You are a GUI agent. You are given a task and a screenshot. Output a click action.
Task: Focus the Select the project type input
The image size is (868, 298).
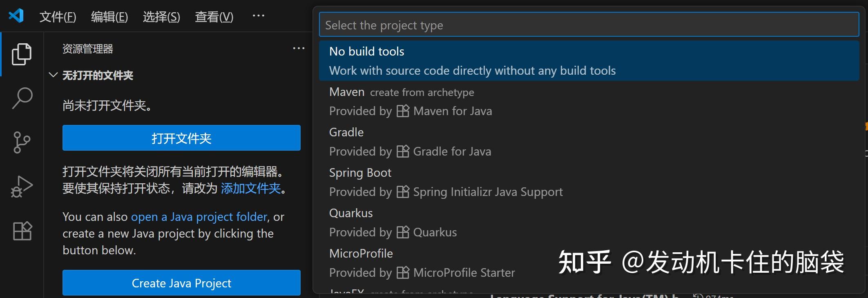click(x=589, y=25)
